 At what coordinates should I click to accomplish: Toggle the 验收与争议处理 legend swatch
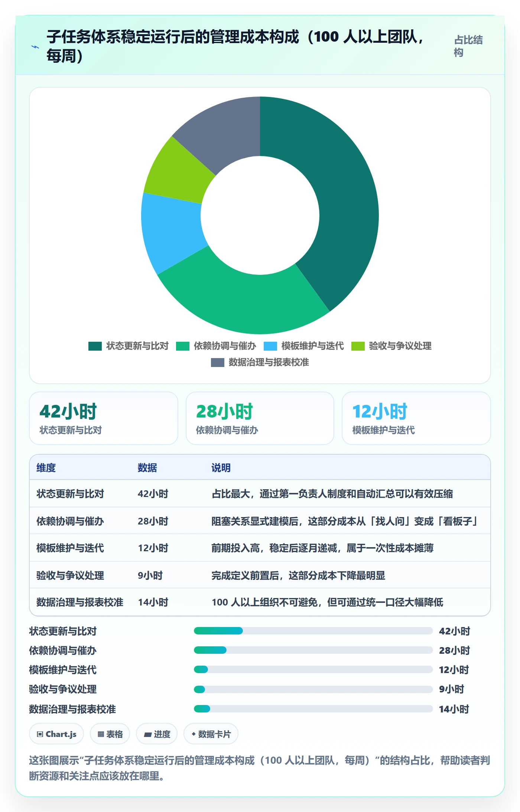tap(358, 346)
